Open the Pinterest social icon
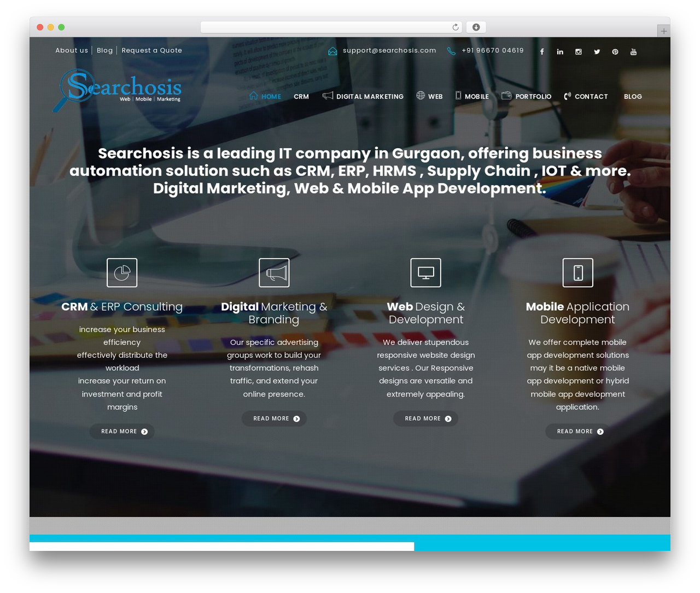The image size is (700, 593). tap(615, 52)
